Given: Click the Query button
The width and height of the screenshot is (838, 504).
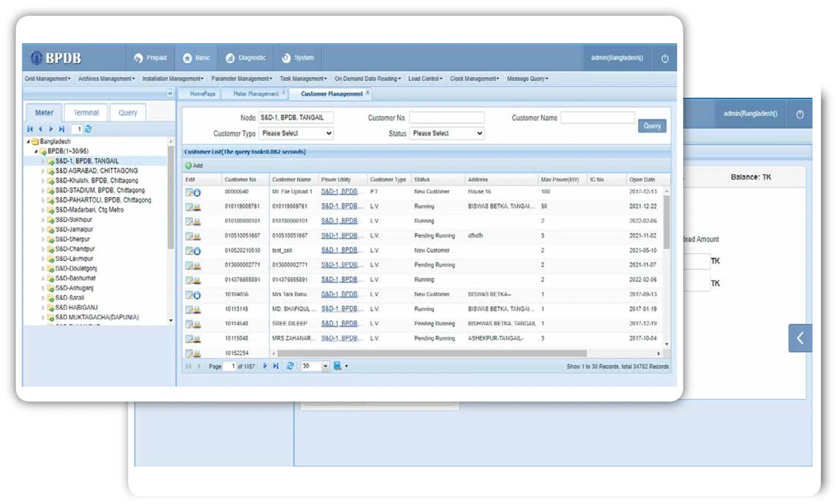Looking at the screenshot, I should tap(651, 126).
